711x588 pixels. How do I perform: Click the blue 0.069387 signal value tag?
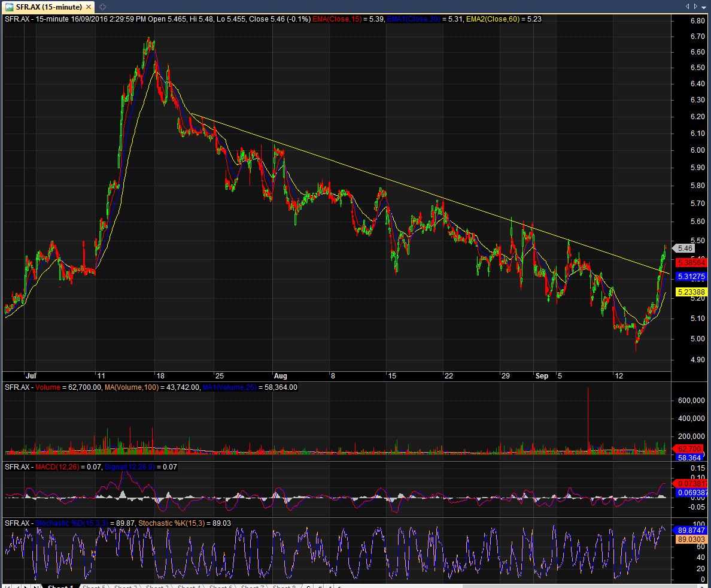point(692,493)
